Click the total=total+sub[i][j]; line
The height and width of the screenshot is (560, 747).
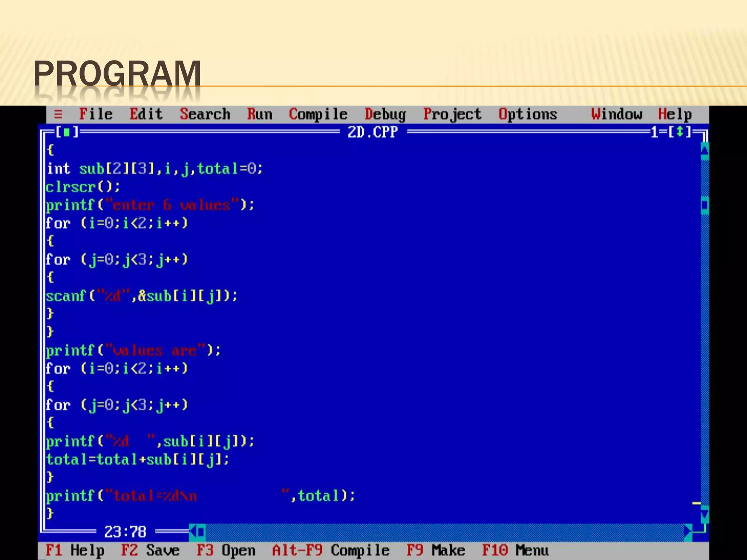(x=138, y=460)
